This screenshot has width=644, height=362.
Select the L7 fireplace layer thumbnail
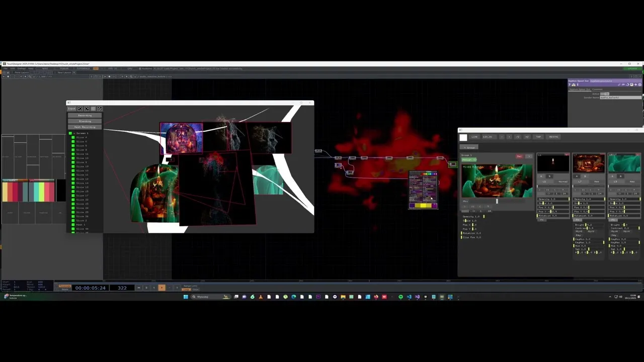[x=588, y=163]
